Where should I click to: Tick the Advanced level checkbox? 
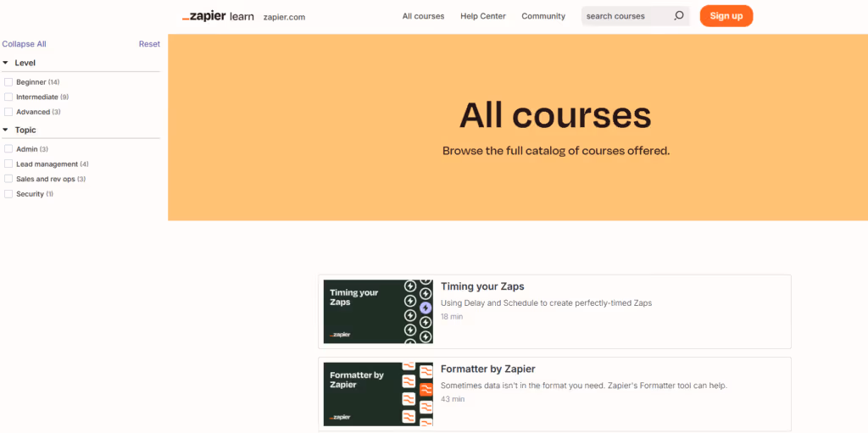[8, 112]
